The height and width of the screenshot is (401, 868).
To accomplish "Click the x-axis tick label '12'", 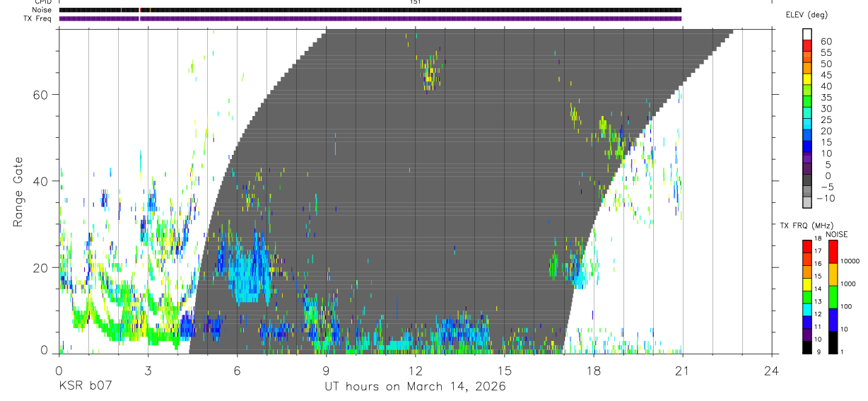I will point(416,371).
